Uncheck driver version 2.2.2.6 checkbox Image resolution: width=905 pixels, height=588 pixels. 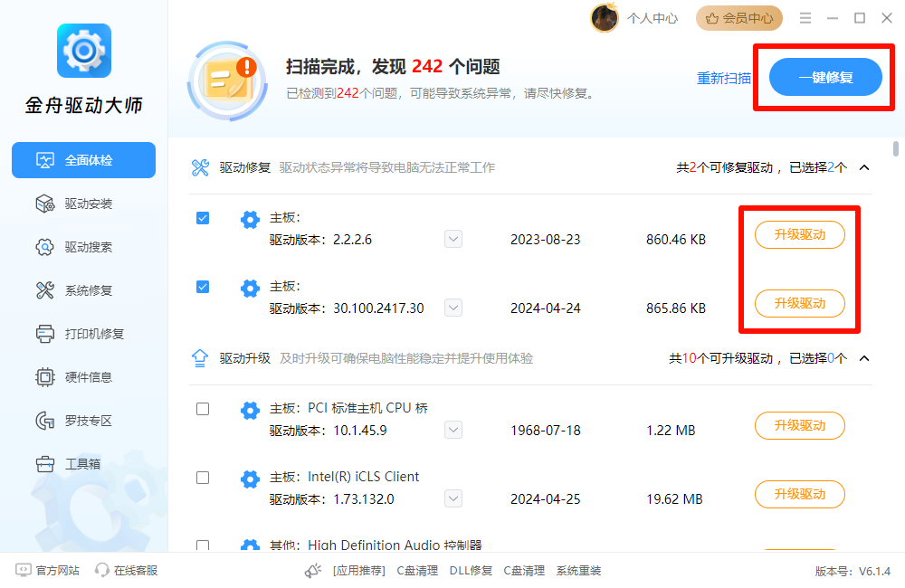(203, 218)
